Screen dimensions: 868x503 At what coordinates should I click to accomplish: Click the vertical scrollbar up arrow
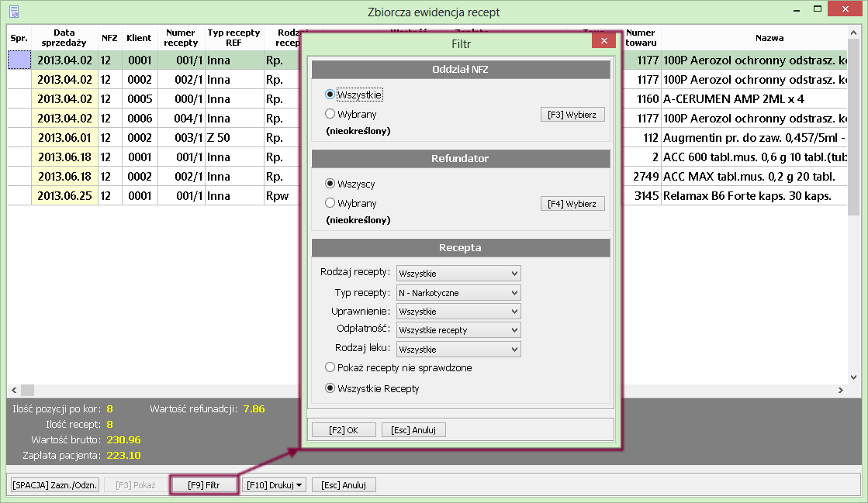(853, 33)
